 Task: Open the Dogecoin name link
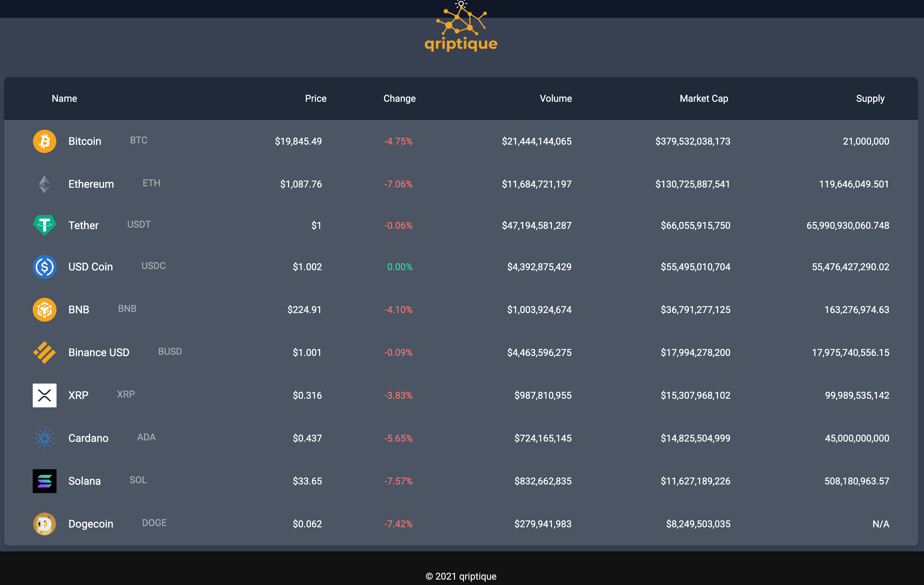coord(90,524)
